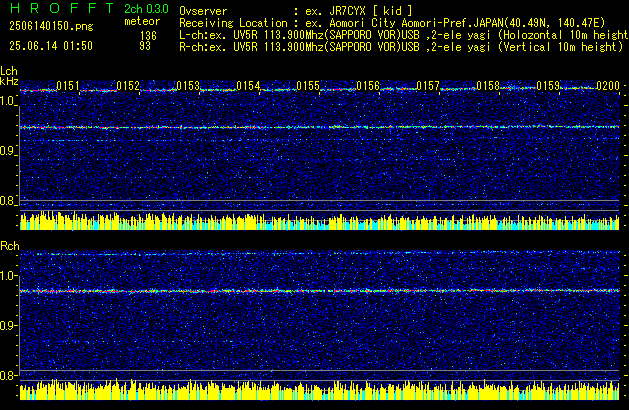Image resolution: width=629 pixels, height=410 pixels.
Task: Select the R-ch receiver description line
Action: click(x=401, y=47)
